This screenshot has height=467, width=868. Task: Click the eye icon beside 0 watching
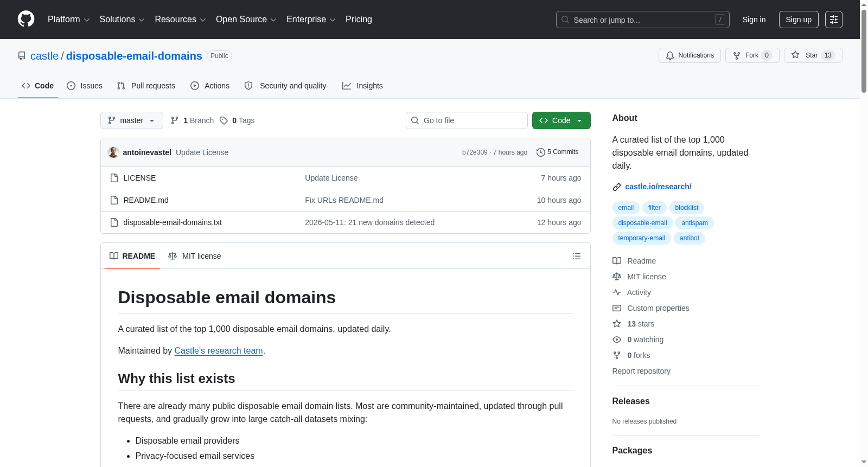pos(617,340)
